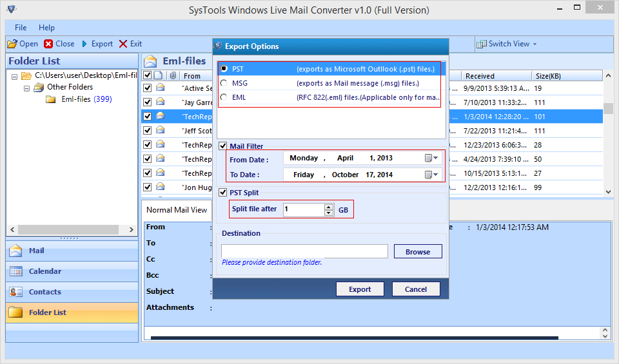Uncheck the 'Jon Hug' mail row checkbox
This screenshot has width=619, height=364.
point(147,187)
